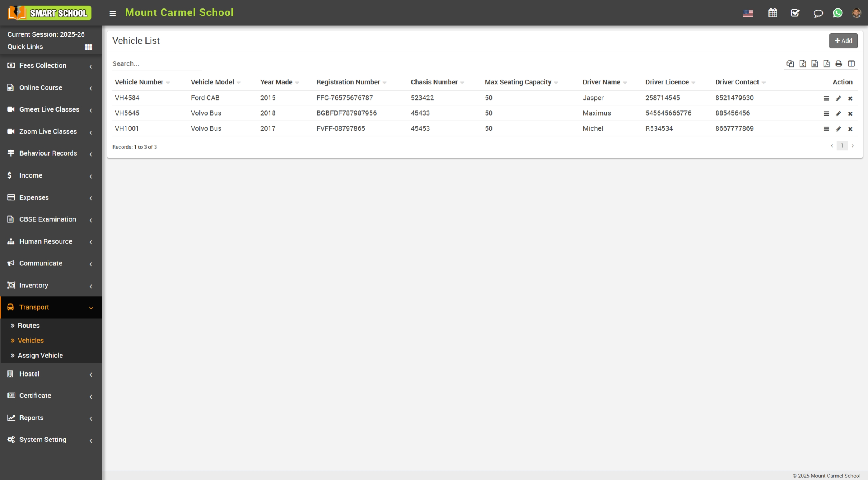Open the calendar icon in header
The width and height of the screenshot is (868, 480).
[x=772, y=13]
